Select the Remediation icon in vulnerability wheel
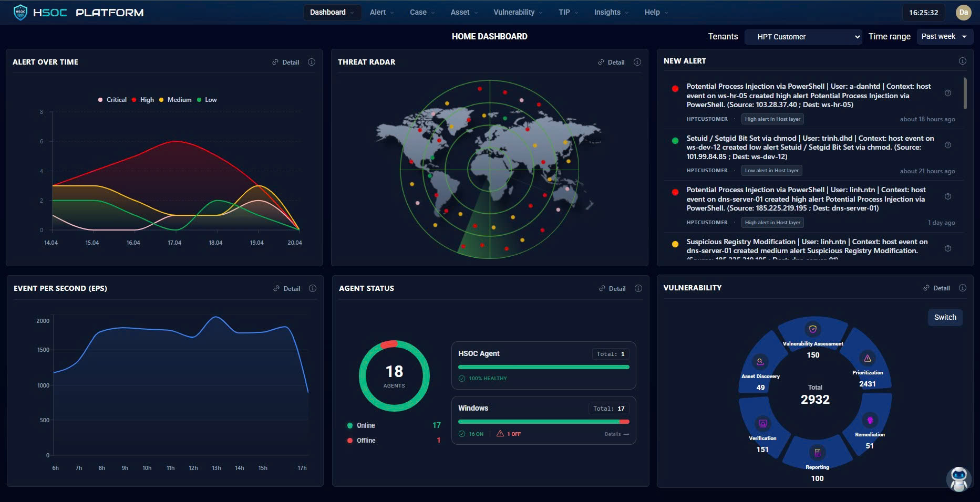 pyautogui.click(x=870, y=420)
